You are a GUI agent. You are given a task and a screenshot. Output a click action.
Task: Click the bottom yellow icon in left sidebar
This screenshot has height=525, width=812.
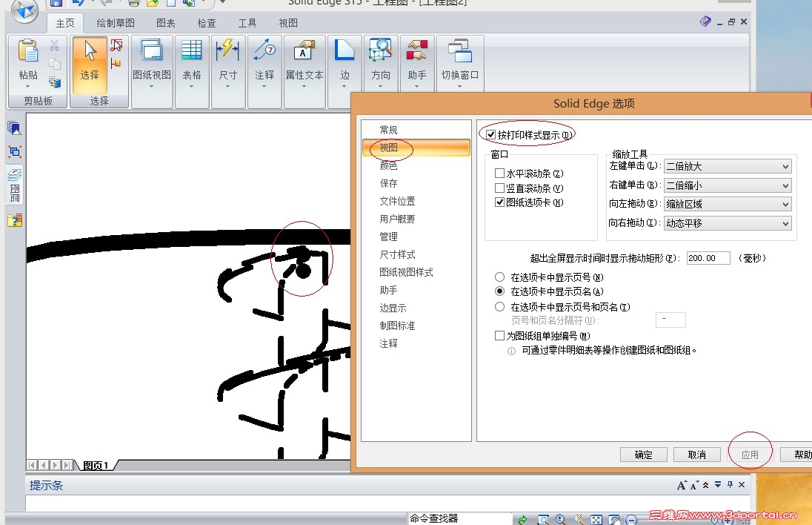point(15,220)
